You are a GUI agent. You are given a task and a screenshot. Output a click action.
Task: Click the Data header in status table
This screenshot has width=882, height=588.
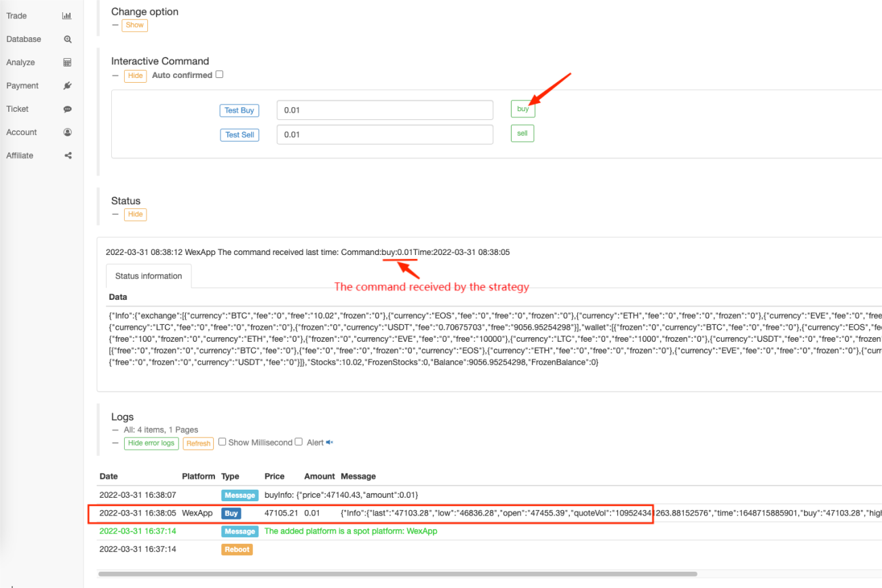pyautogui.click(x=117, y=297)
